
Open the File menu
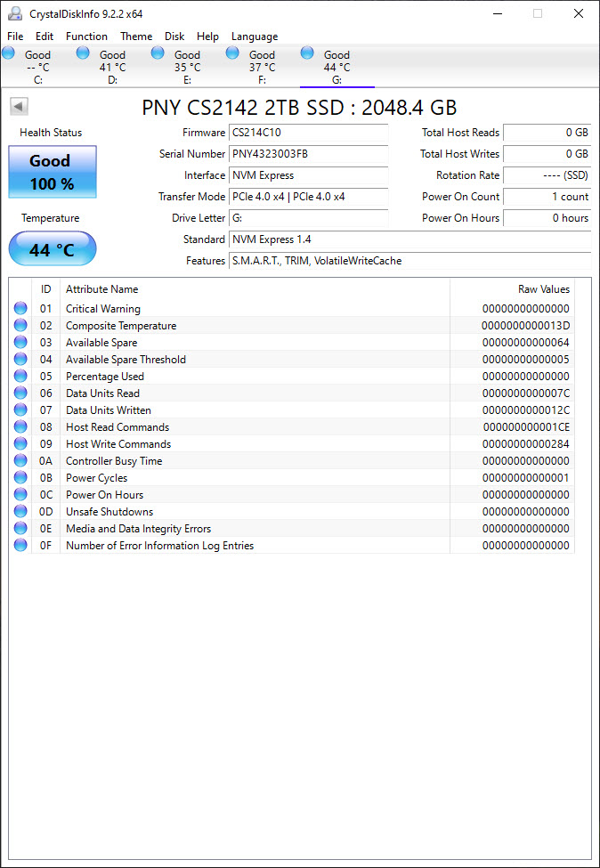click(x=15, y=37)
